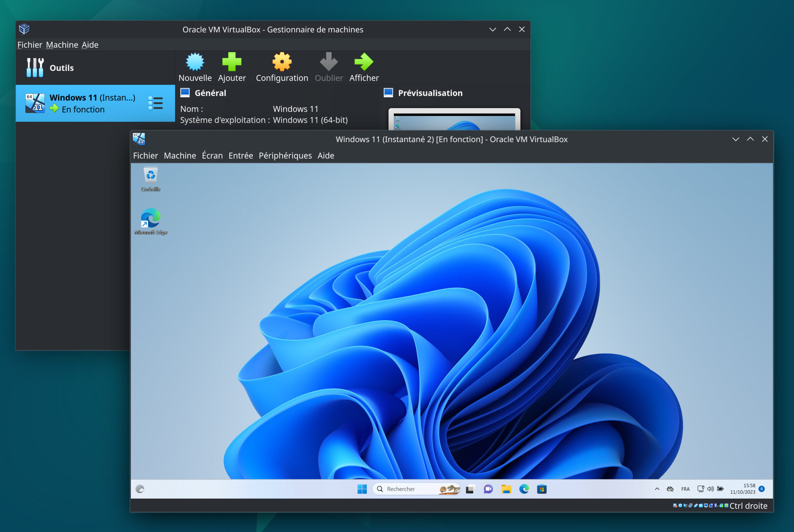Image resolution: width=794 pixels, height=532 pixels.
Task: Click the 'Ctrl droite' host key label
Action: (x=748, y=506)
